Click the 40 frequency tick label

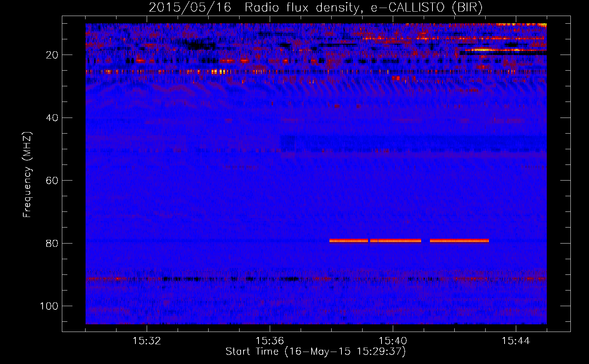click(52, 118)
